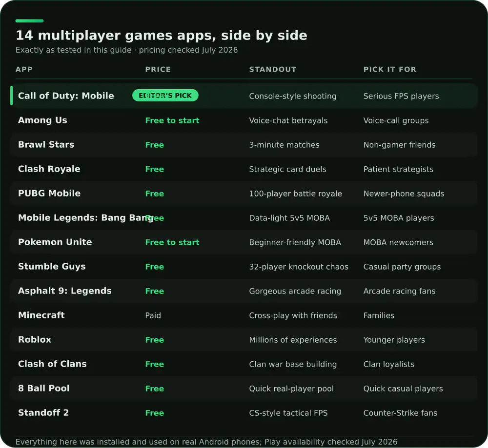Click the Roblox app name
The height and width of the screenshot is (448, 488).
35,339
